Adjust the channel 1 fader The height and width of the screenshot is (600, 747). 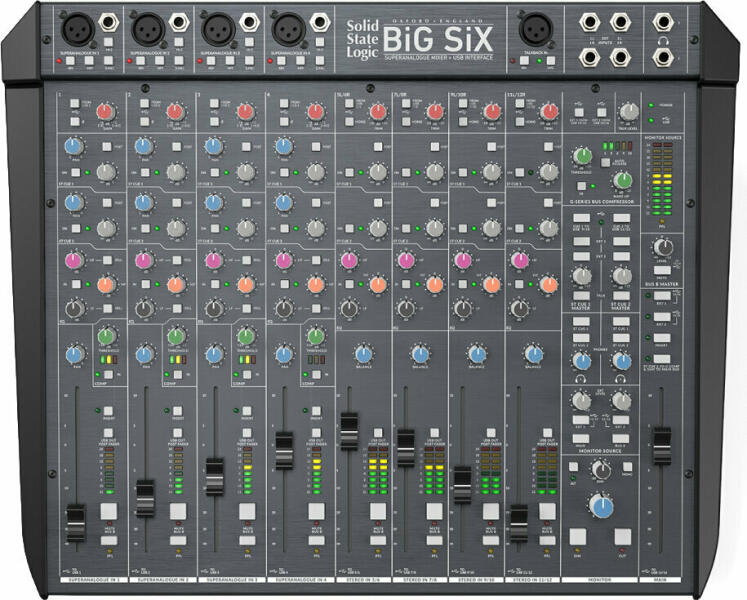coord(76,523)
